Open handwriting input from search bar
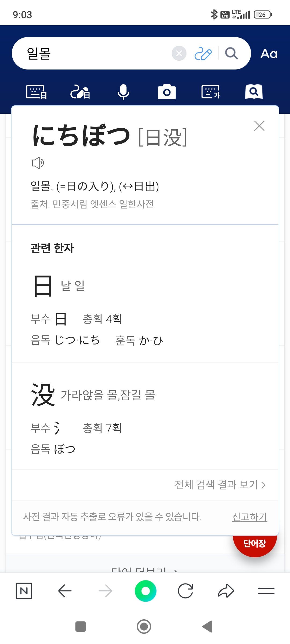 [203, 53]
